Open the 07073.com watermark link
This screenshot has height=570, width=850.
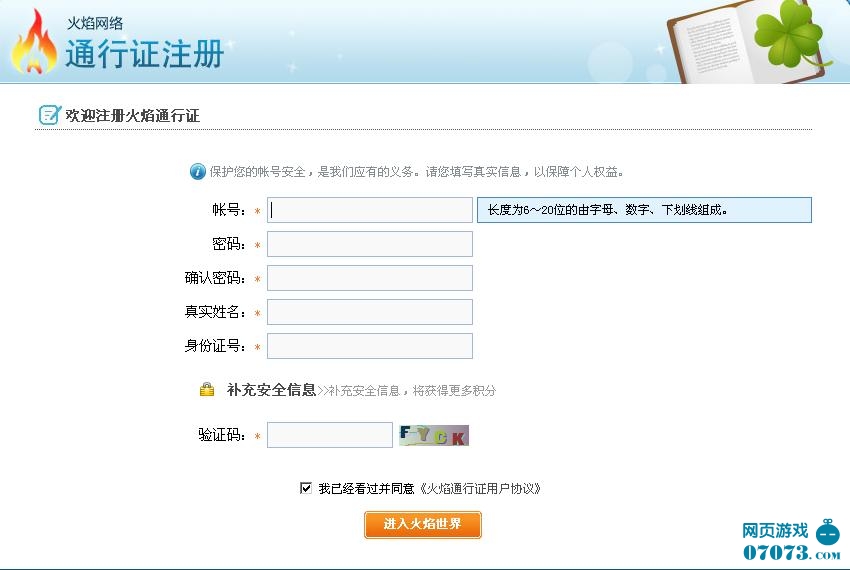(x=775, y=552)
